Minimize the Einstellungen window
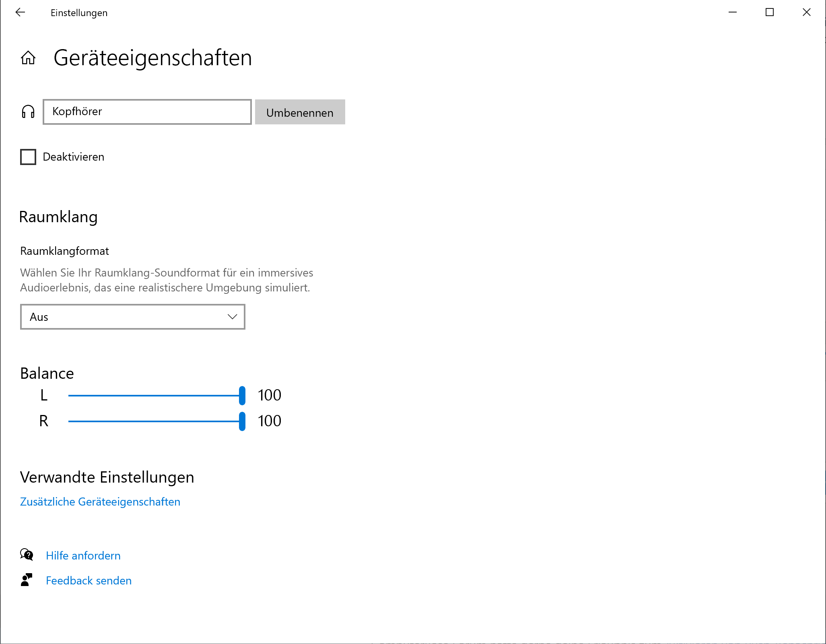This screenshot has width=826, height=644. coord(733,12)
